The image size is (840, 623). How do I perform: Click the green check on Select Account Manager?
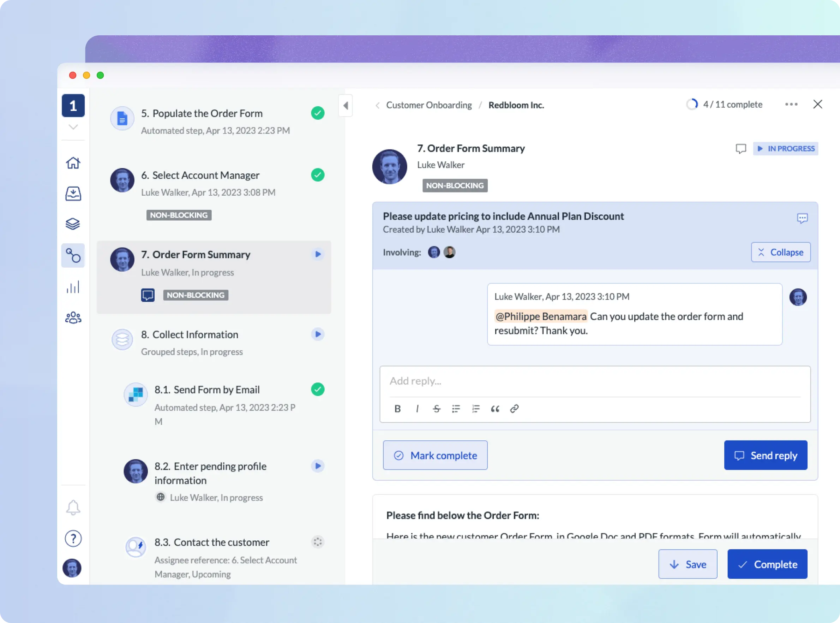pyautogui.click(x=318, y=175)
